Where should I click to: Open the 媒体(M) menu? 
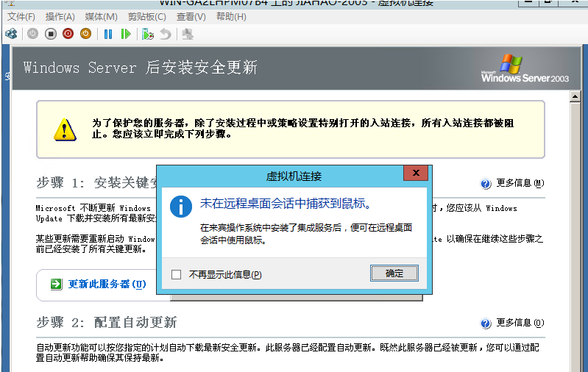pyautogui.click(x=101, y=16)
